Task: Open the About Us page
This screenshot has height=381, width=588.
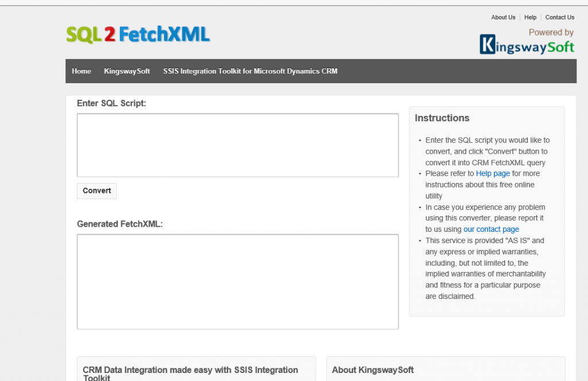Action: pyautogui.click(x=503, y=17)
